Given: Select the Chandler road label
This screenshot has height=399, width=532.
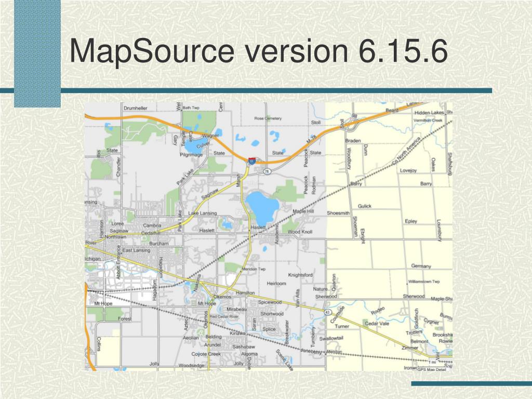Looking at the screenshot, I should (x=118, y=166).
